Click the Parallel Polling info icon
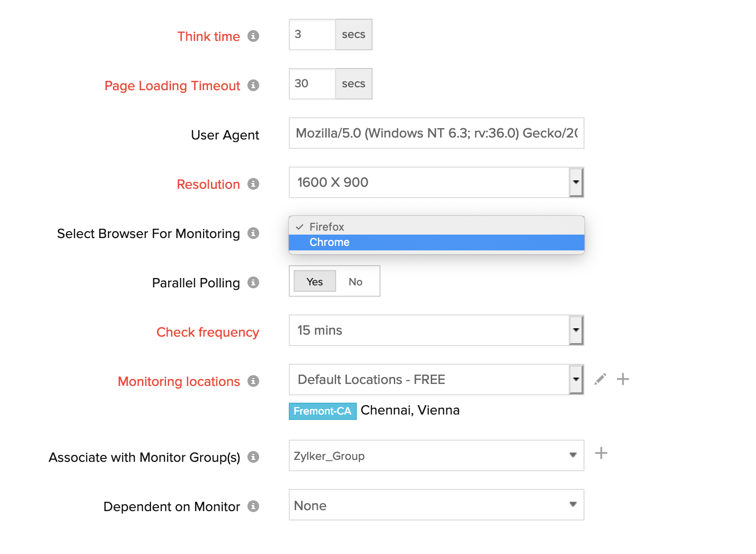The height and width of the screenshot is (554, 756). pyautogui.click(x=253, y=282)
